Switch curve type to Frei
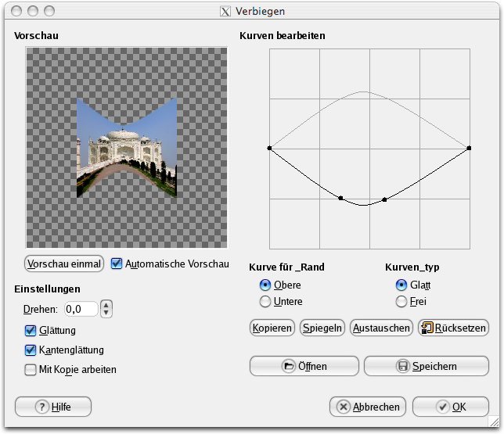This screenshot has height=434, width=504. coord(402,301)
